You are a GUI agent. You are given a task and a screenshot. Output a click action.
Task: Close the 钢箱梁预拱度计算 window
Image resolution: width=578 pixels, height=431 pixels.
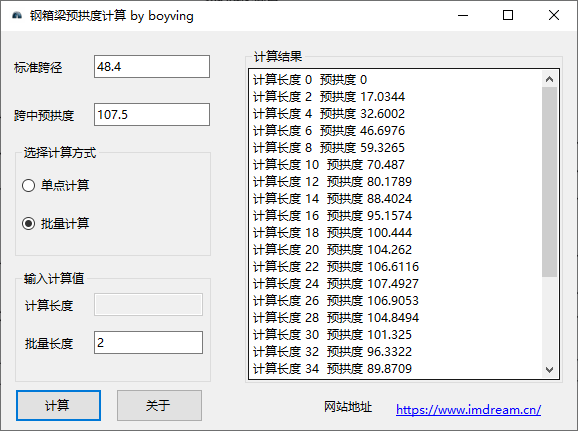tap(554, 15)
